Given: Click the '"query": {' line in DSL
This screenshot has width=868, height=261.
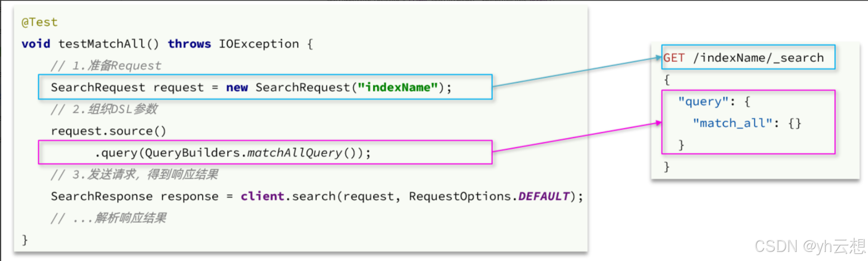Looking at the screenshot, I should [714, 102].
